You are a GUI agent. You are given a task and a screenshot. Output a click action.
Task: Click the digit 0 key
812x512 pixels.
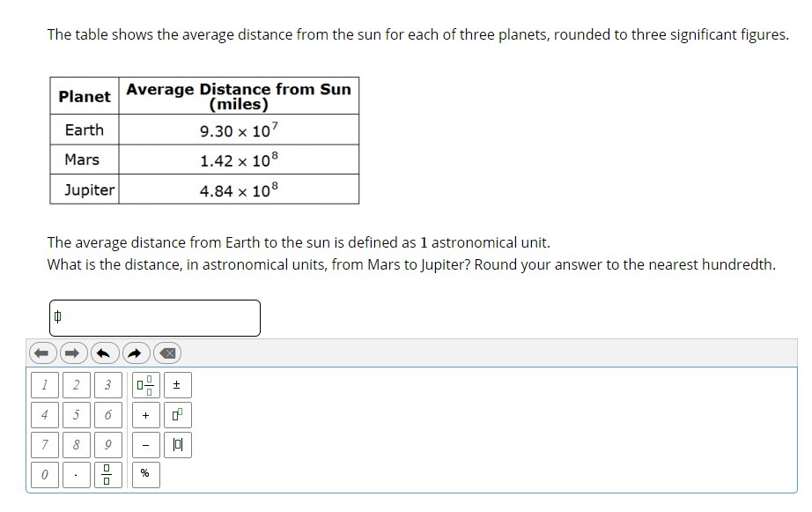point(45,475)
